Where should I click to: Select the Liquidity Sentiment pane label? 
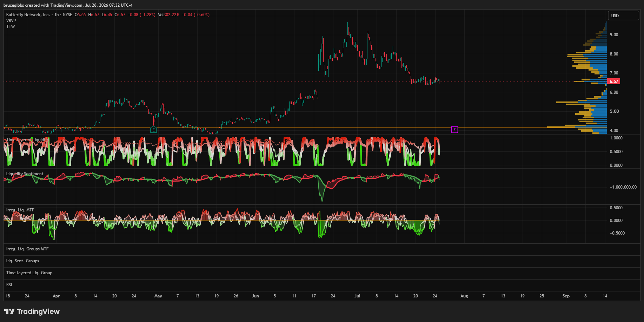coord(25,174)
